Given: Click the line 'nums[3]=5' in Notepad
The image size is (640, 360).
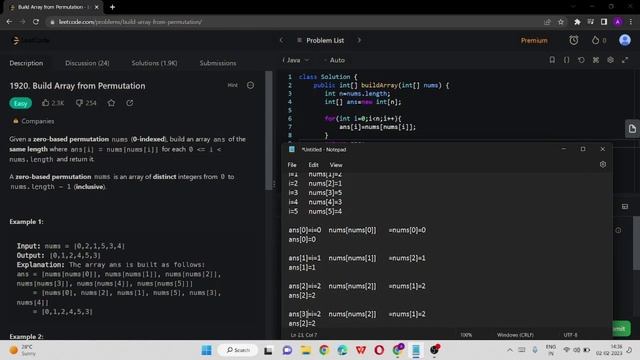Looking at the screenshot, I should pyautogui.click(x=325, y=193).
